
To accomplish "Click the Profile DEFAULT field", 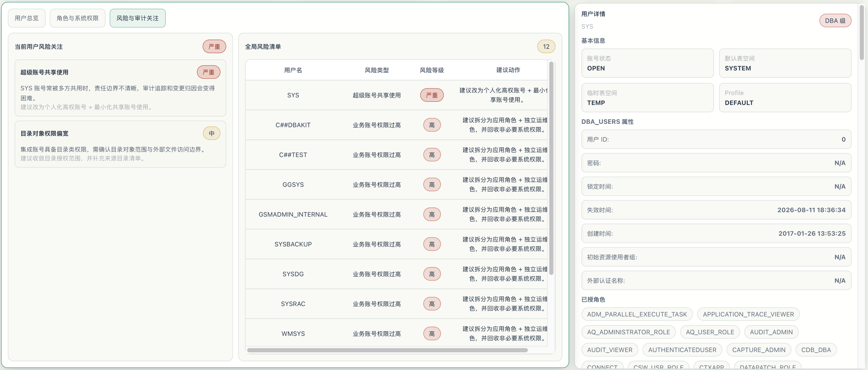I will (785, 98).
